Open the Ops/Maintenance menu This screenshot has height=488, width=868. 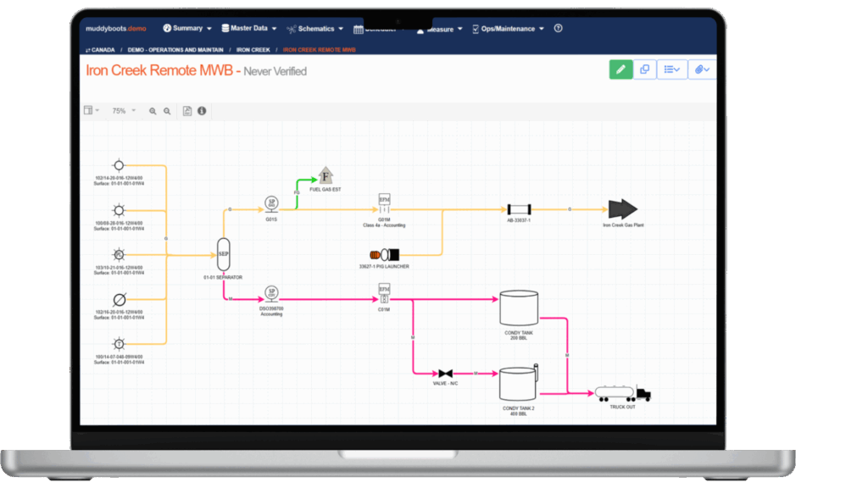coord(509,29)
